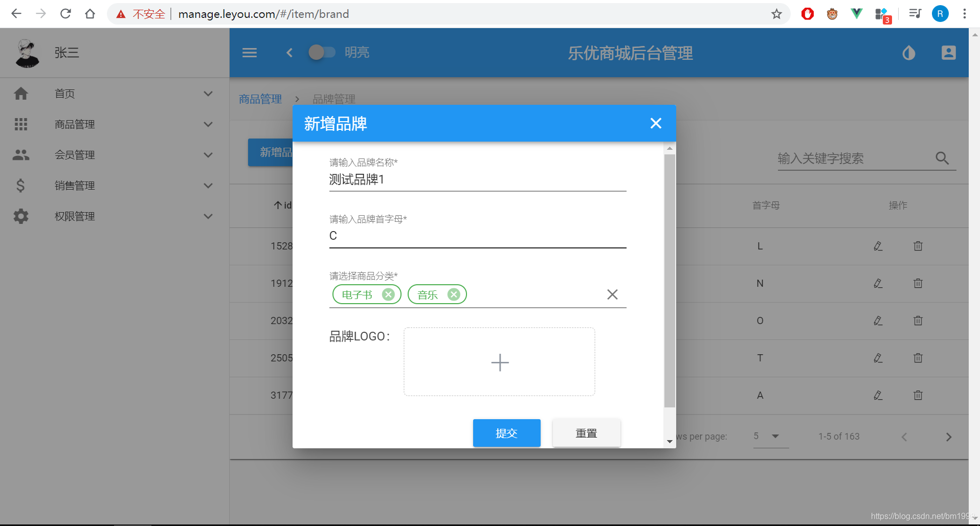This screenshot has width=980, height=526.
Task: Click the theme color droplet icon in header
Action: pyautogui.click(x=909, y=53)
